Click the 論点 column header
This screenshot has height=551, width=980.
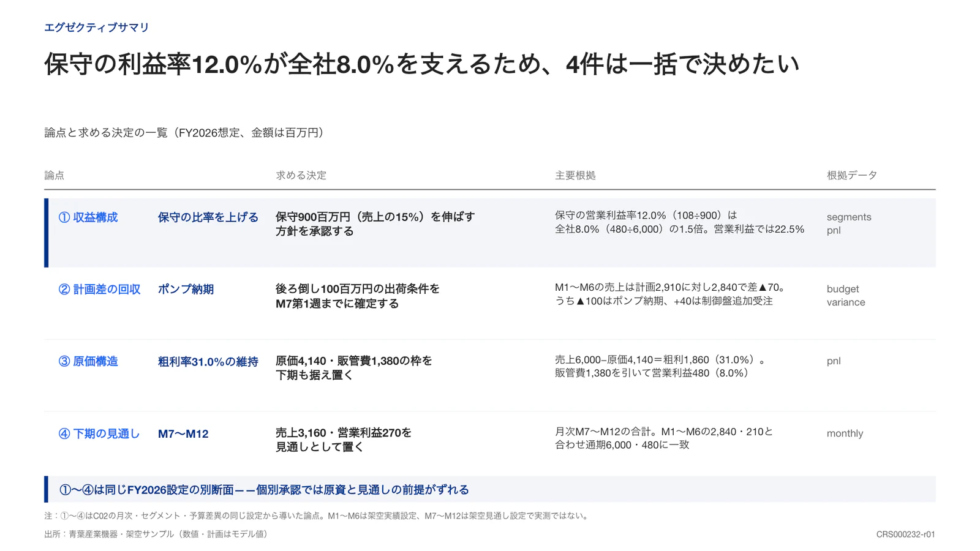point(54,175)
